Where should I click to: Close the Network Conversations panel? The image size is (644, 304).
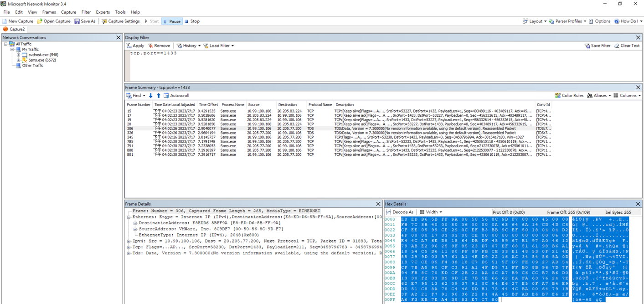tap(118, 37)
